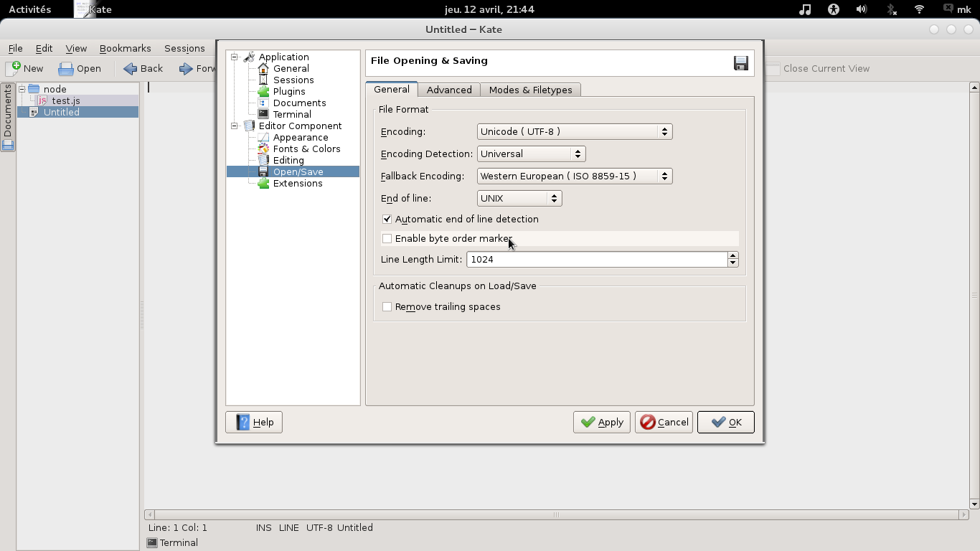The height and width of the screenshot is (551, 980).
Task: Uncheck Automatic end of line detection
Action: coord(387,219)
